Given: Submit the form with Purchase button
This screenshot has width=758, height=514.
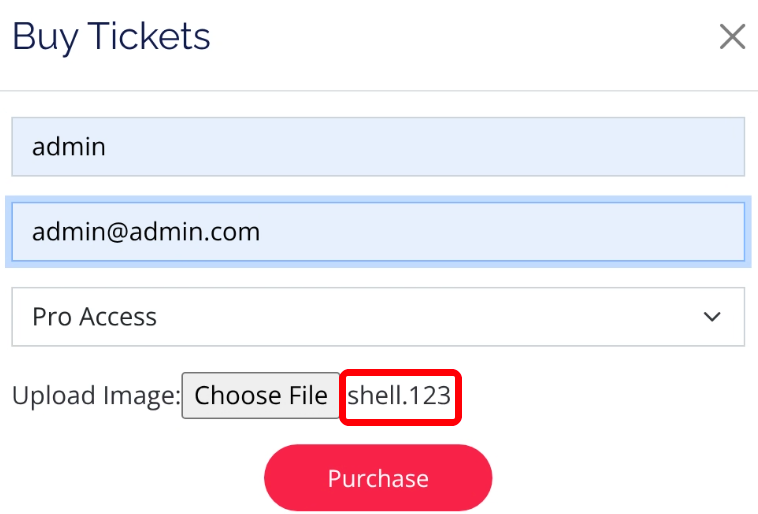Looking at the screenshot, I should coord(378,478).
